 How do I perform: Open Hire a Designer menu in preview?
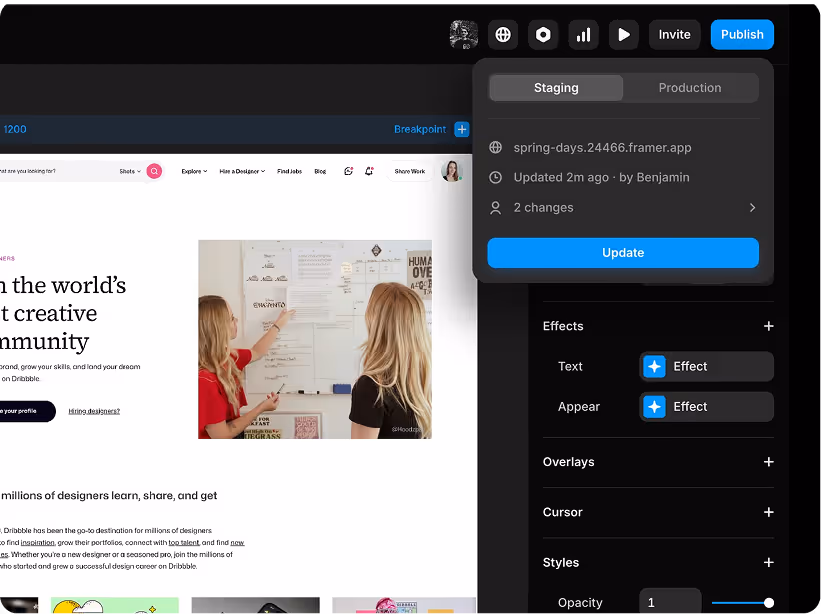[x=242, y=171]
